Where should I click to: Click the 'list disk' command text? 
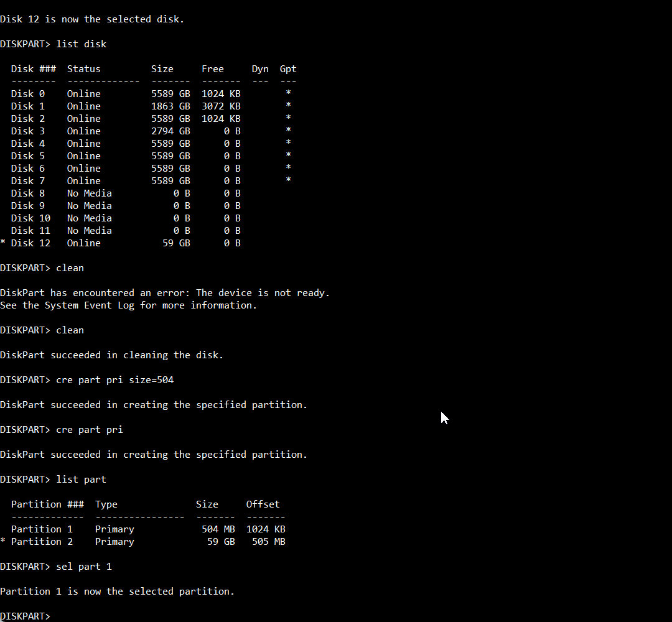[x=82, y=44]
